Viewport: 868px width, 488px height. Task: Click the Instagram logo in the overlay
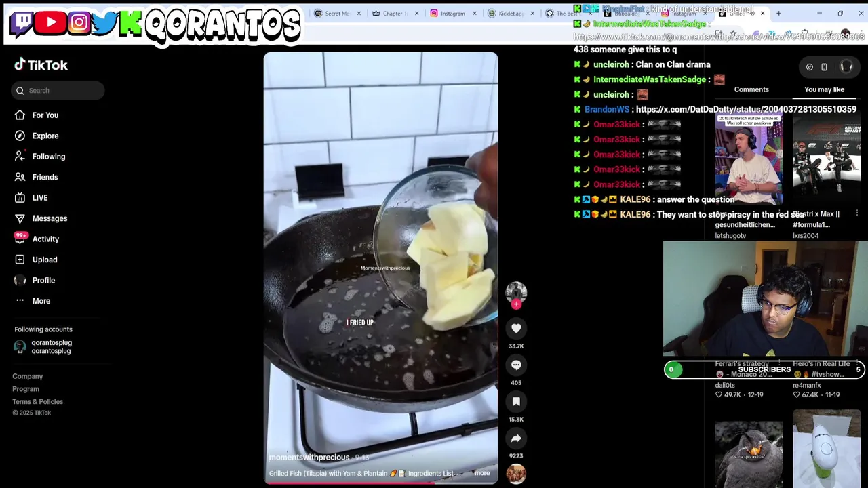pyautogui.click(x=79, y=23)
